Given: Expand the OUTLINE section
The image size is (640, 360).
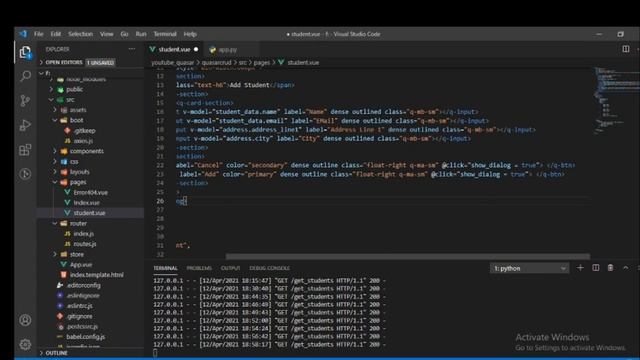Looking at the screenshot, I should (x=56, y=353).
